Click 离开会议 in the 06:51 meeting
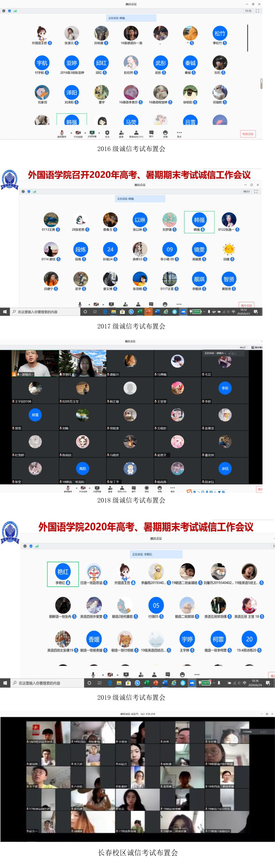Viewport: 275px width, 868px height. (x=246, y=305)
